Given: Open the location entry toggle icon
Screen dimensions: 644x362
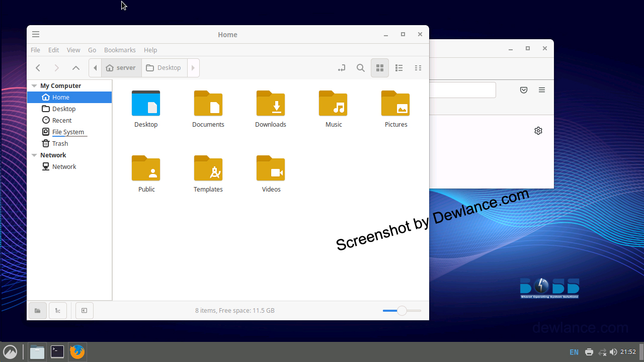Looking at the screenshot, I should (x=341, y=68).
